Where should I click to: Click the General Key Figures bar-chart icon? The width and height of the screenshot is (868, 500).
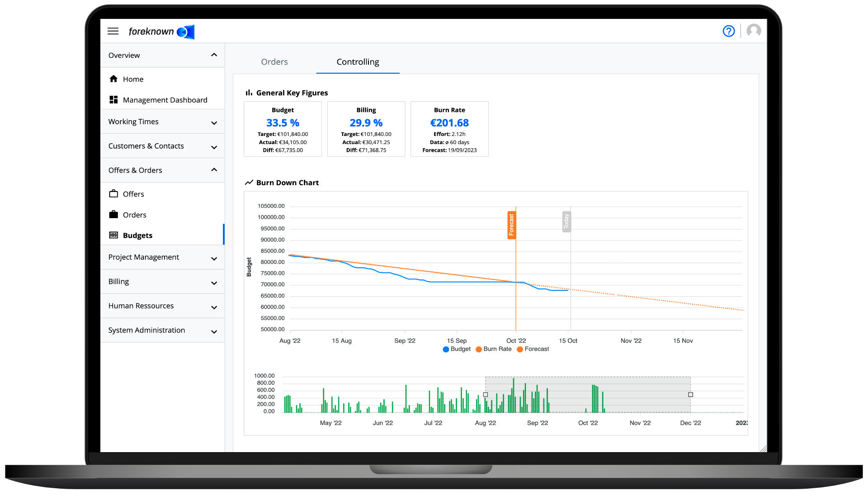pos(249,93)
